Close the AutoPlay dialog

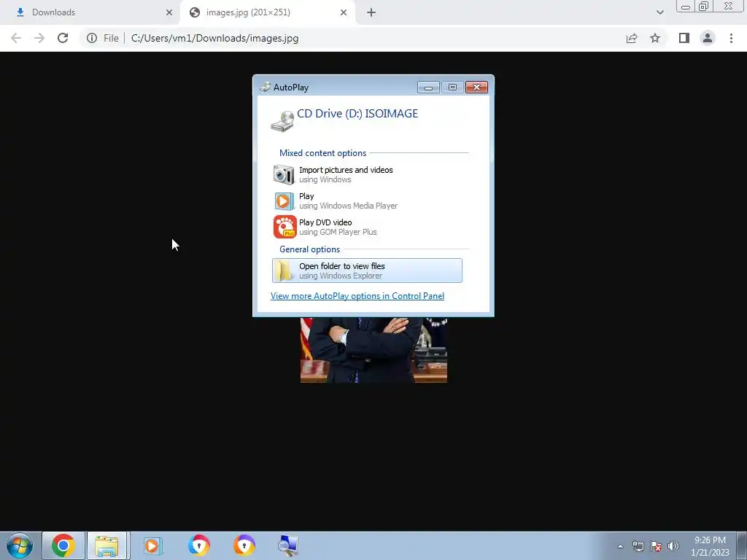pos(476,87)
